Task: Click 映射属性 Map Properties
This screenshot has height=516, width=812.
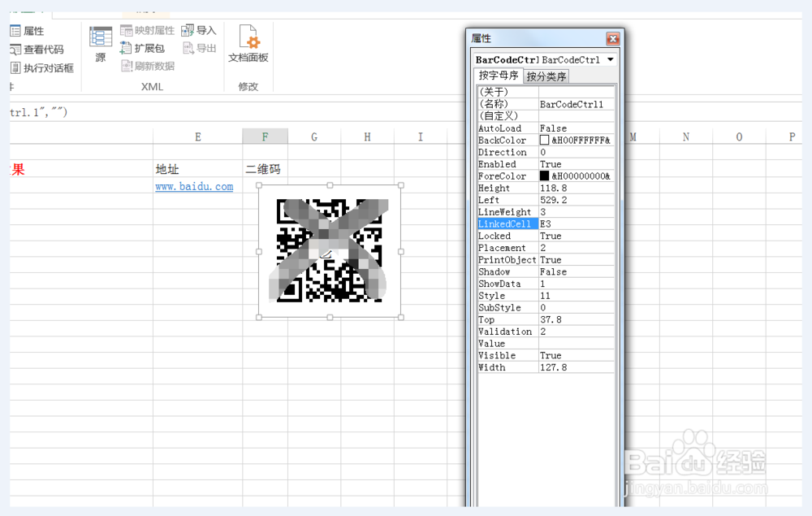Action: (148, 31)
